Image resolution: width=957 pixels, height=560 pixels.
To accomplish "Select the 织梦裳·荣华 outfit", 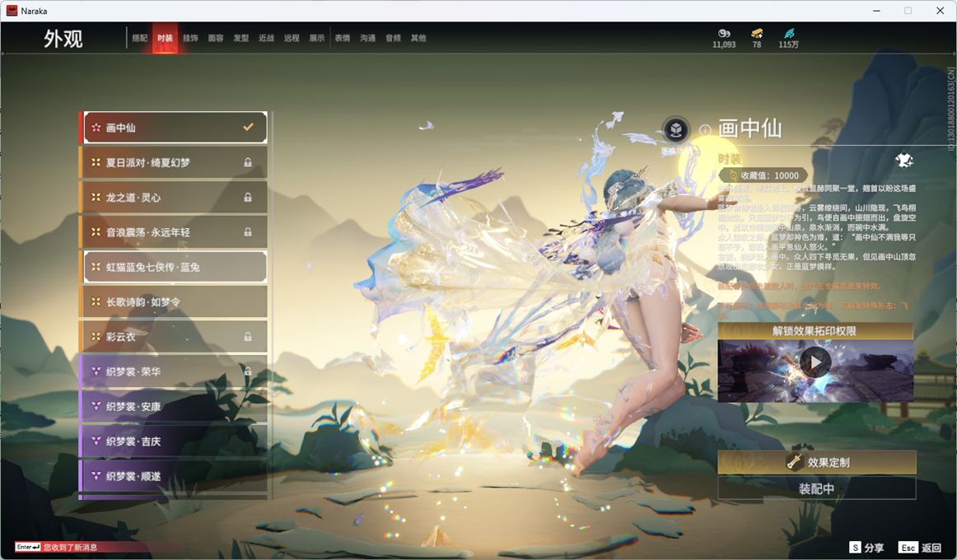I will 173,371.
